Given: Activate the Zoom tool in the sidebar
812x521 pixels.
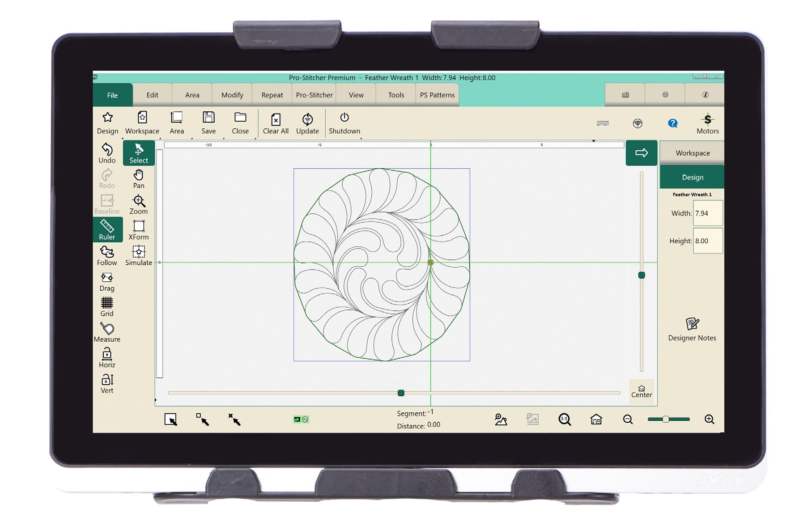Looking at the screenshot, I should pos(138,204).
